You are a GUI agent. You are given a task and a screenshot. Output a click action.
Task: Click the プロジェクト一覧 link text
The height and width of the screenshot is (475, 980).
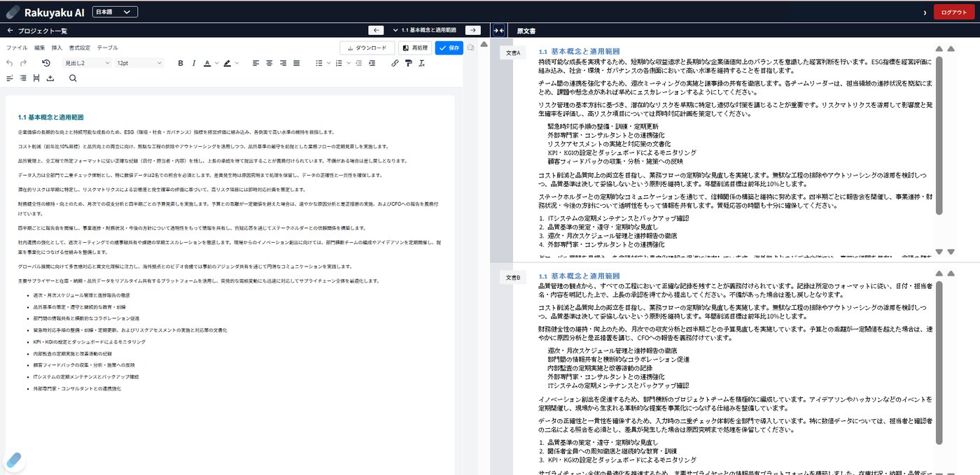pos(42,31)
